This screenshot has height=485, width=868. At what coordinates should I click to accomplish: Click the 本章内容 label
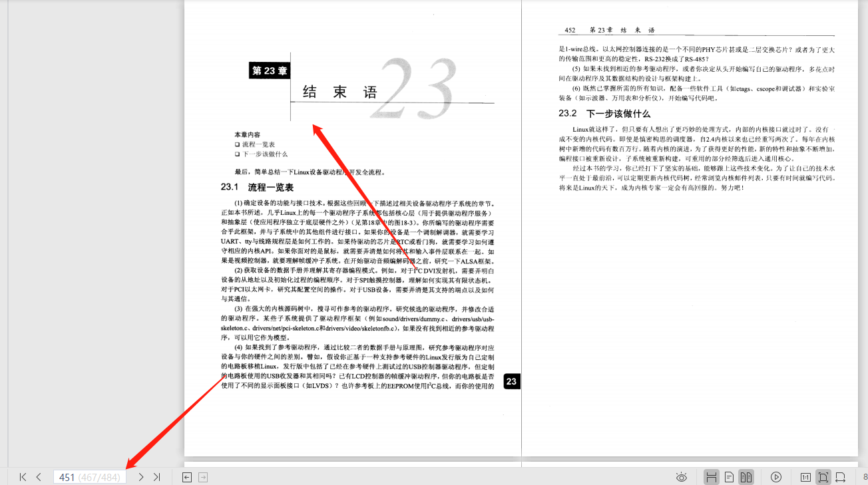pyautogui.click(x=247, y=134)
